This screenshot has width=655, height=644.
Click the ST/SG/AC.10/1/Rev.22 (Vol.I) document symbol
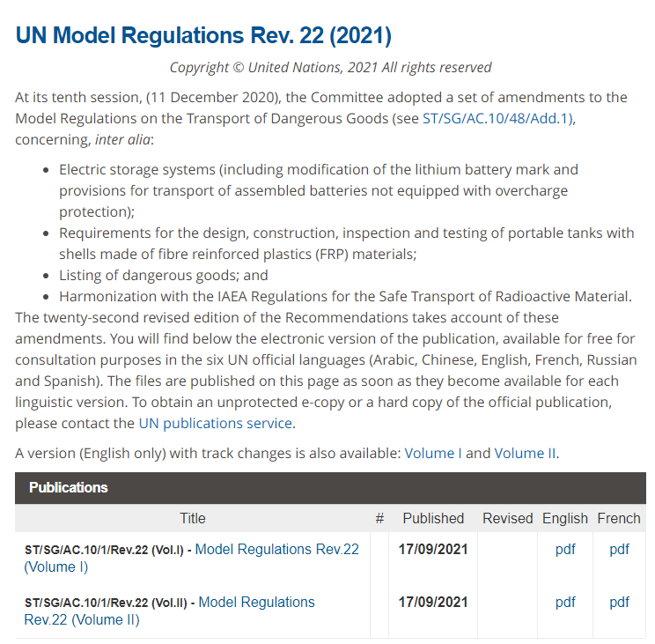point(104,550)
